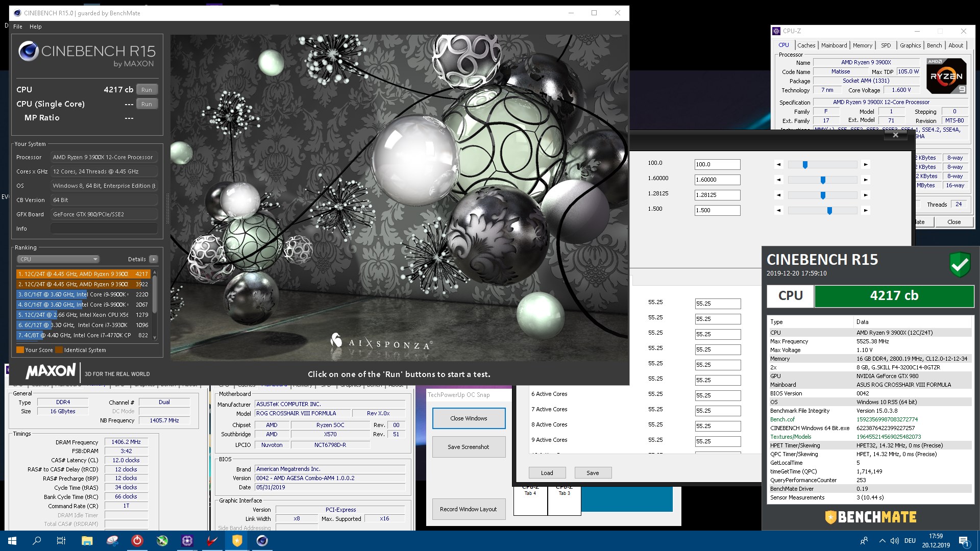
Task: Open the ranking CPU dropdown
Action: 58,259
